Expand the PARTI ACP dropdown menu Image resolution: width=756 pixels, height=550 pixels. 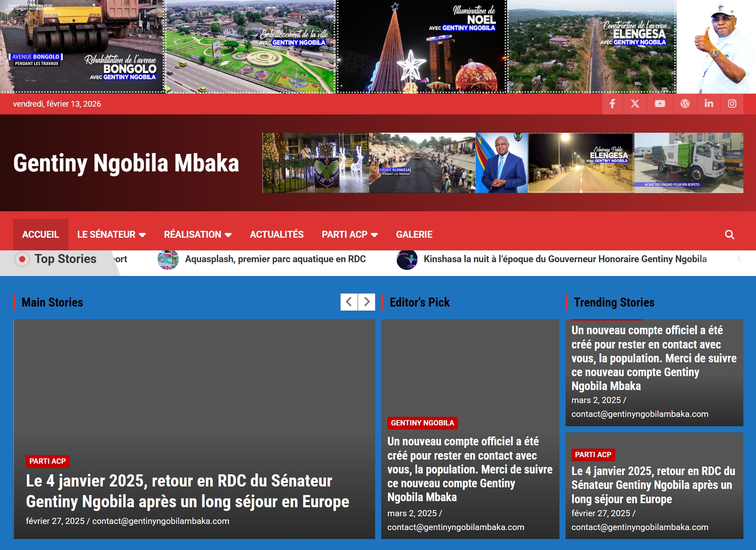click(x=350, y=235)
